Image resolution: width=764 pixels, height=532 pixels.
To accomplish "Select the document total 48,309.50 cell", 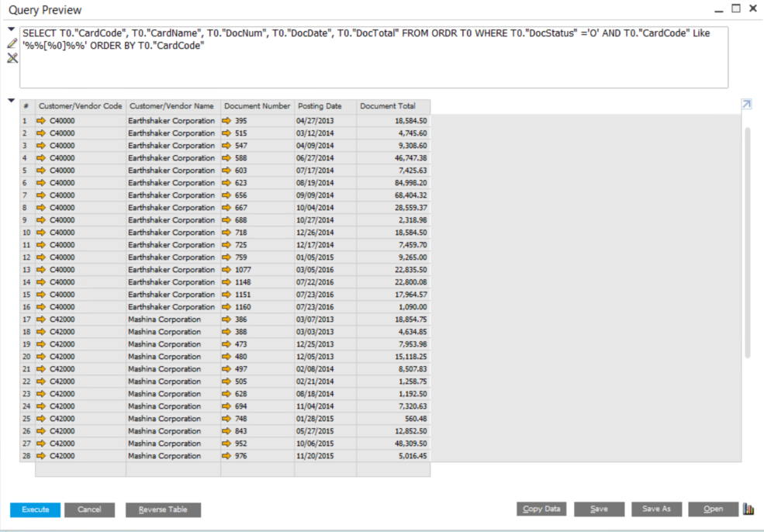I will coord(393,444).
